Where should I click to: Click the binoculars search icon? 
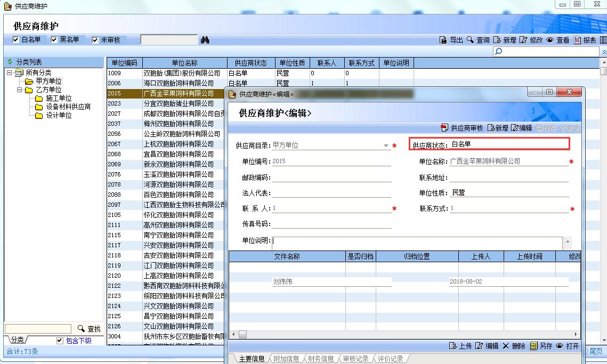point(205,40)
